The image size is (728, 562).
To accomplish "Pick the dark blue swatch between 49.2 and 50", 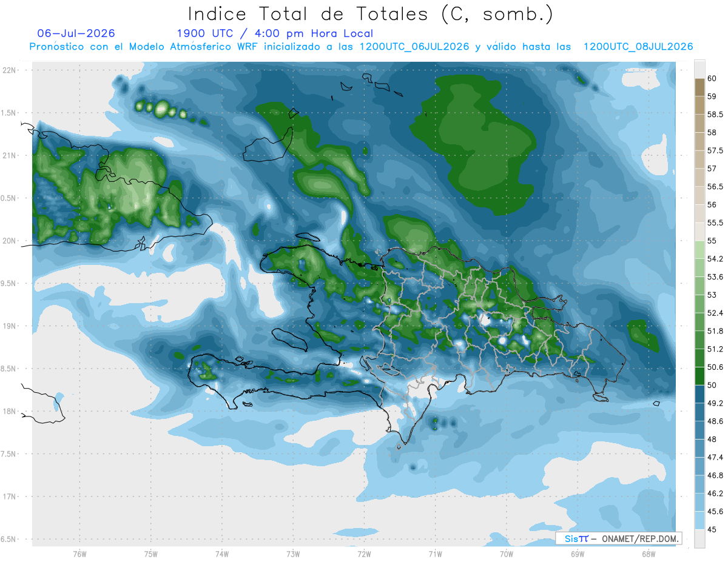I will coord(699,395).
